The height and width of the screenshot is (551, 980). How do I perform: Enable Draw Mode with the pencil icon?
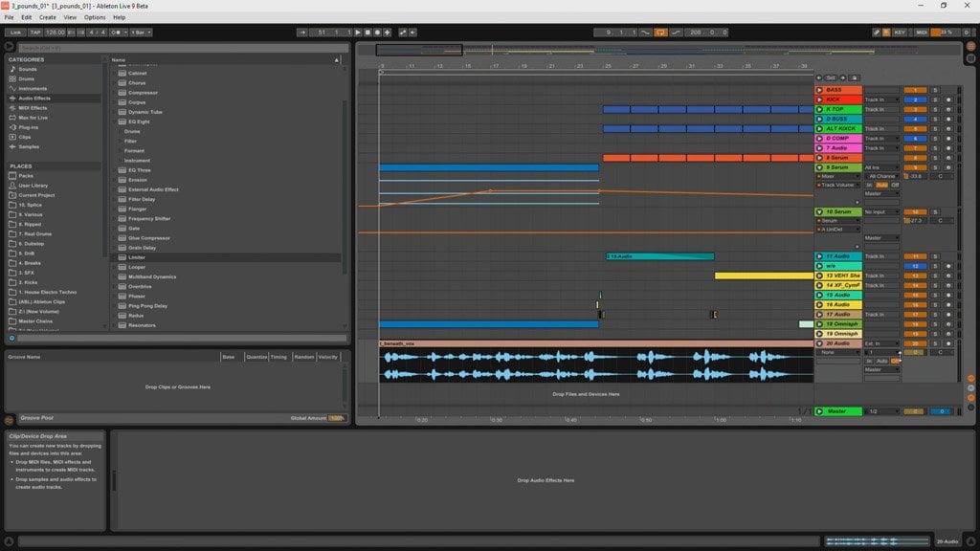tap(876, 32)
